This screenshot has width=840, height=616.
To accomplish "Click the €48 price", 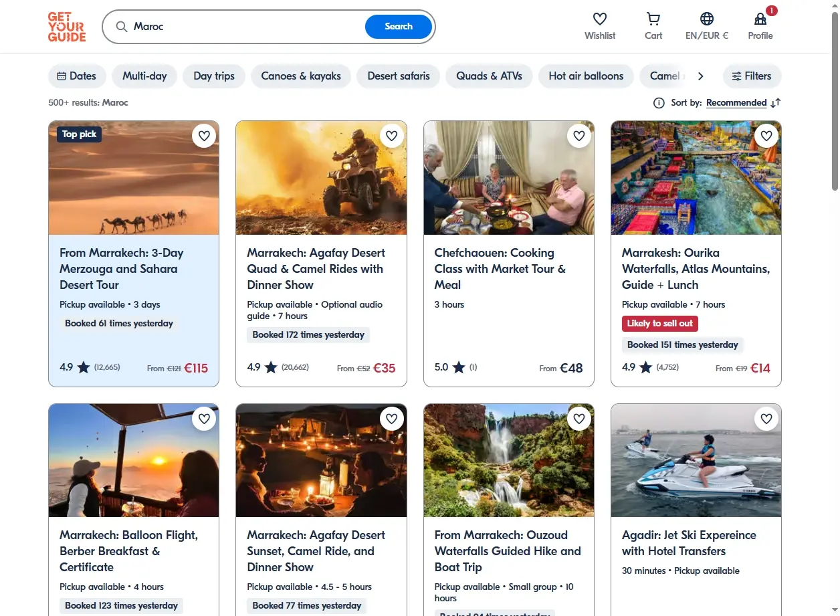I will 571,368.
